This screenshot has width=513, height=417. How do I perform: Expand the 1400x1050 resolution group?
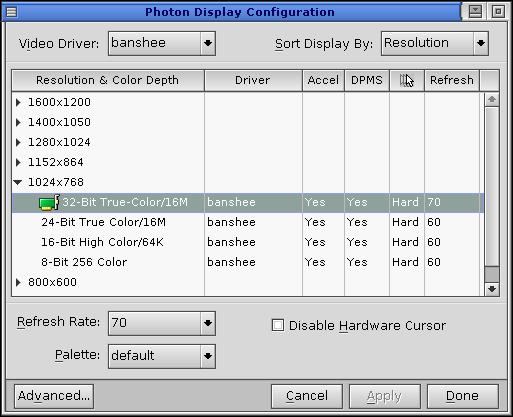(18, 122)
